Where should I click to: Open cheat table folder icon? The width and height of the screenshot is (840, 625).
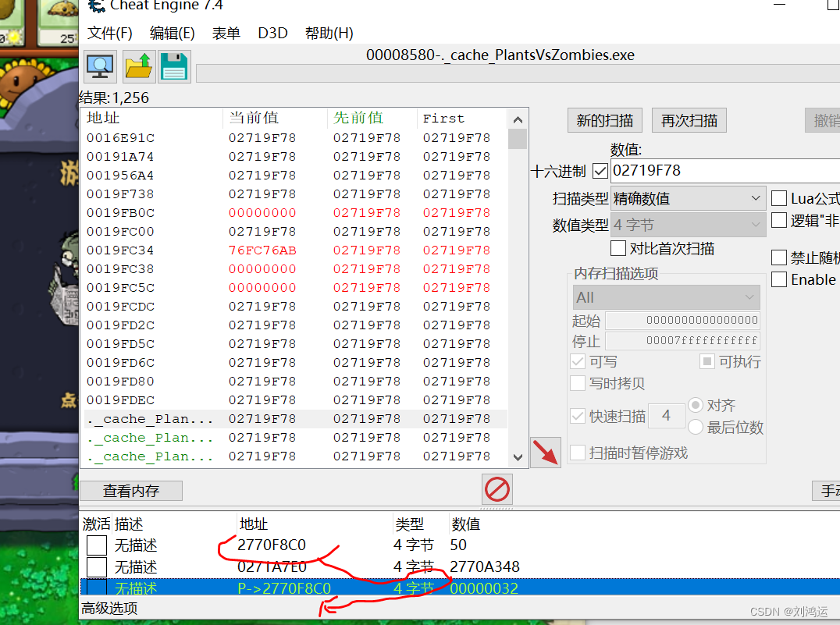click(x=139, y=67)
